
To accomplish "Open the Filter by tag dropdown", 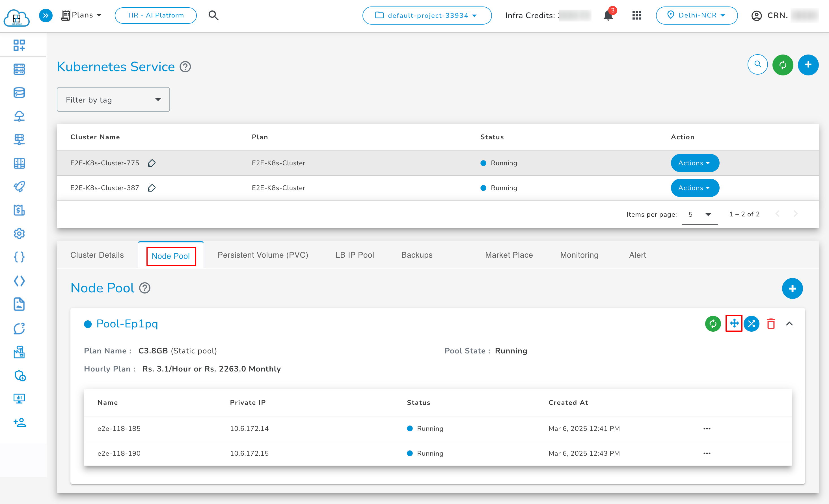I will (x=113, y=99).
